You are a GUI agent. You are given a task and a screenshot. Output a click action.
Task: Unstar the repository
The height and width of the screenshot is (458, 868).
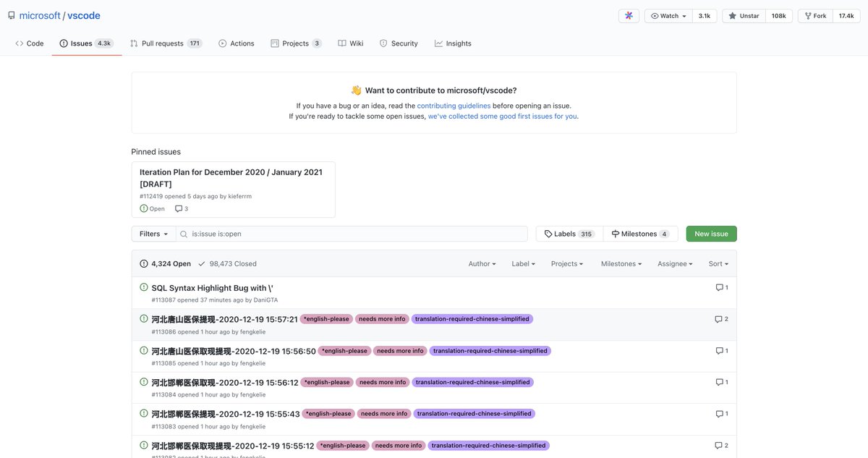(x=744, y=16)
